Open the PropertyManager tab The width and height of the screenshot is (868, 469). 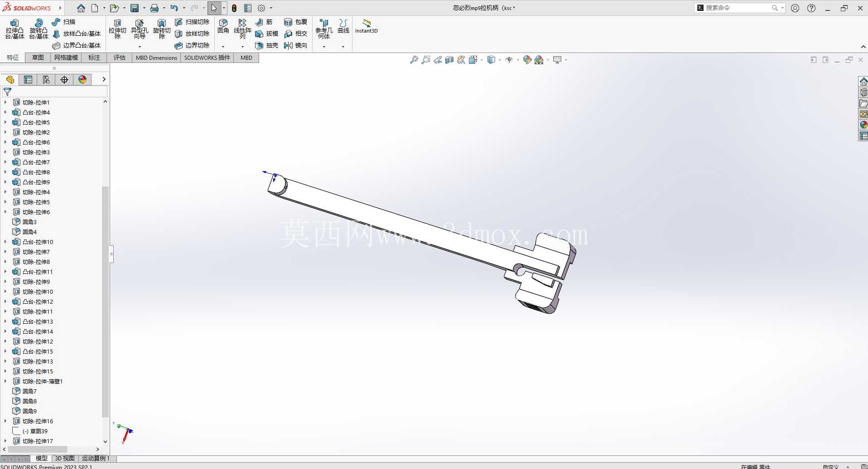(x=28, y=80)
